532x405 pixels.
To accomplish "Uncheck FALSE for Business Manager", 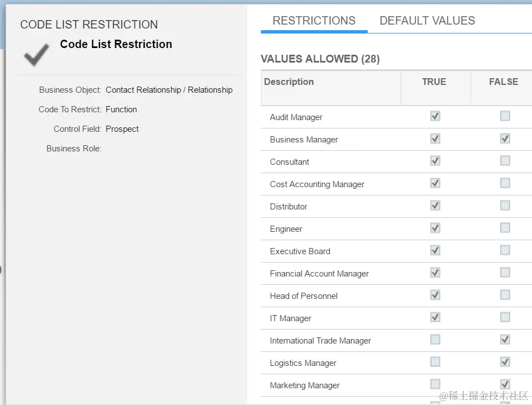I will tap(505, 139).
